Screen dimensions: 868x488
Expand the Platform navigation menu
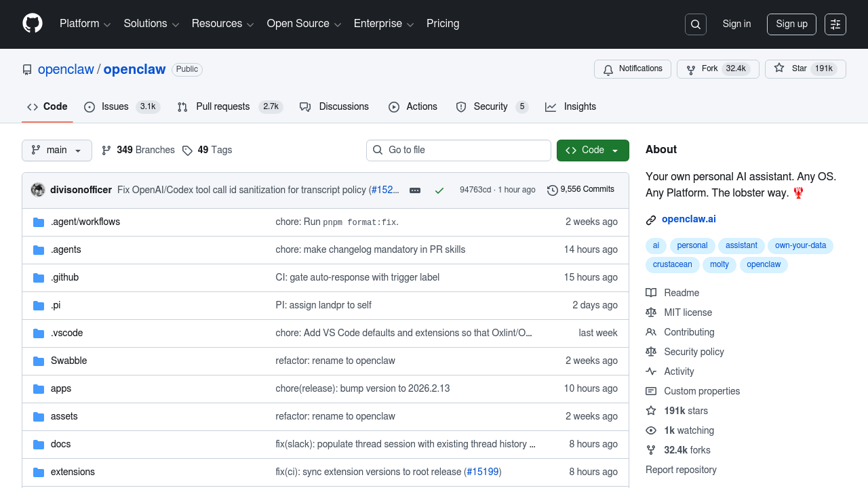(85, 24)
